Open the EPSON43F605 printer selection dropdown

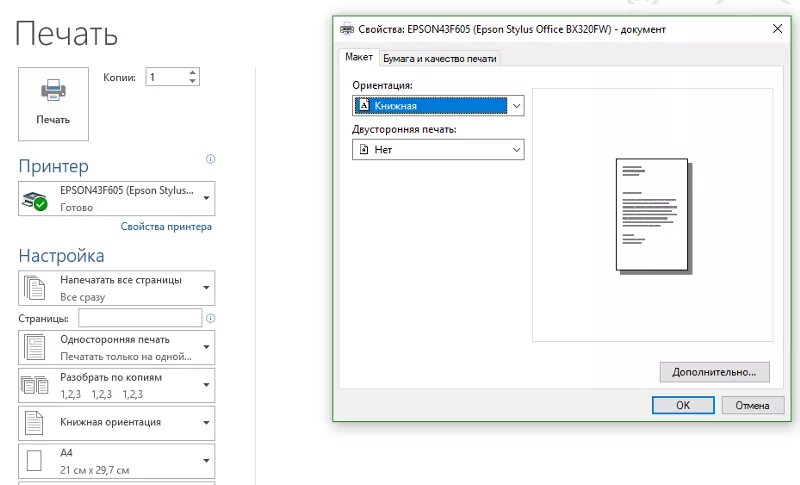[116, 198]
